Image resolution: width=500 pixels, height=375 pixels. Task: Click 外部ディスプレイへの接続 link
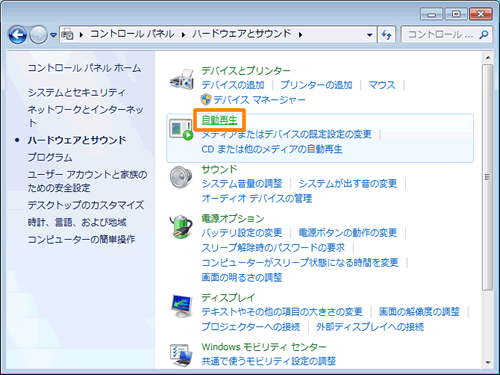(x=370, y=327)
